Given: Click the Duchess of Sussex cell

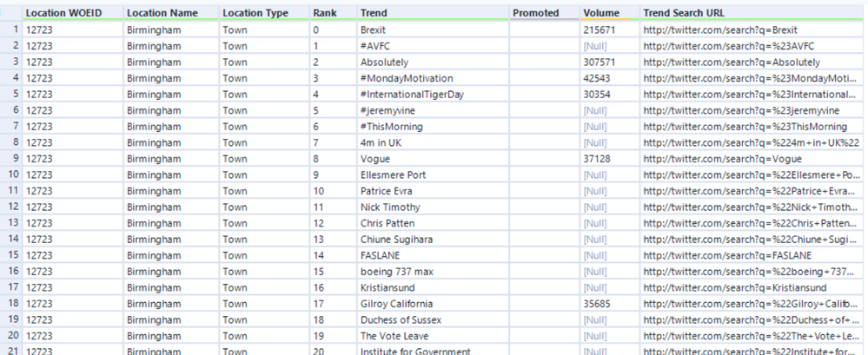Looking at the screenshot, I should point(433,319).
